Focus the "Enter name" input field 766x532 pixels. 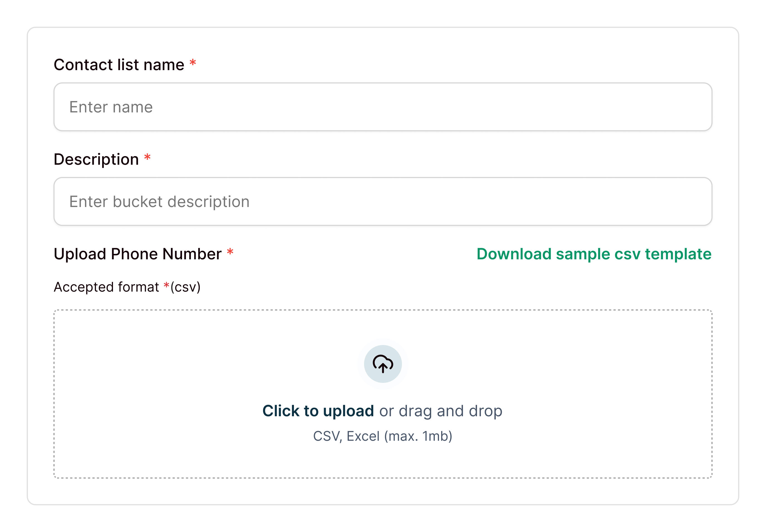click(382, 107)
